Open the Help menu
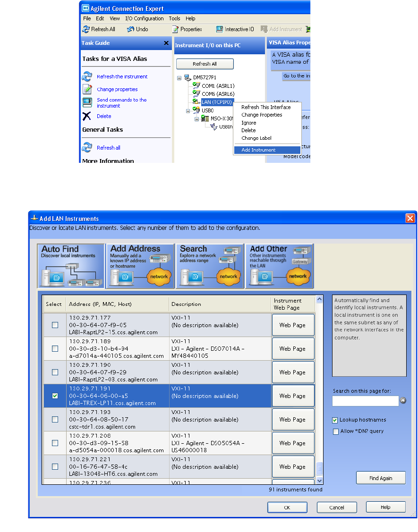Screen dimensions: 418x532 coord(190,18)
